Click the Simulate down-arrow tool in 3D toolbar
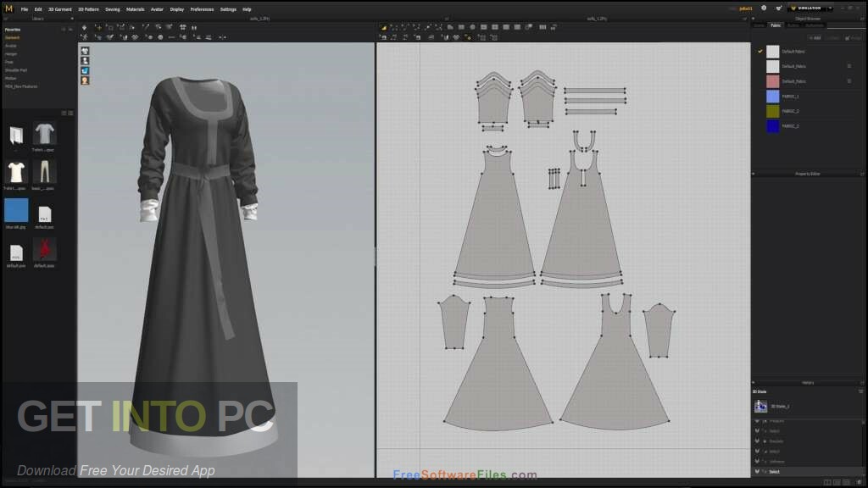The width and height of the screenshot is (868, 488). [x=84, y=27]
